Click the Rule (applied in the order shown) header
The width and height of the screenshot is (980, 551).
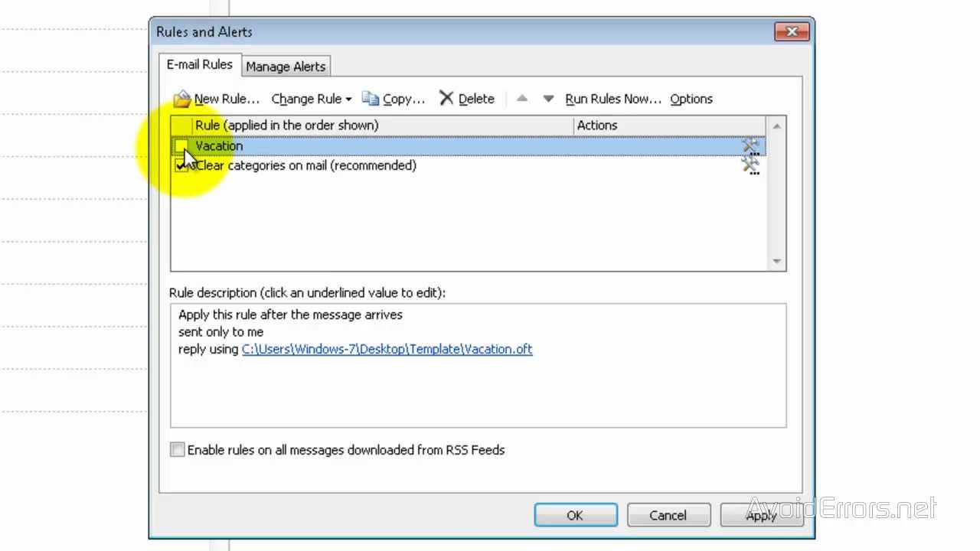(x=383, y=126)
